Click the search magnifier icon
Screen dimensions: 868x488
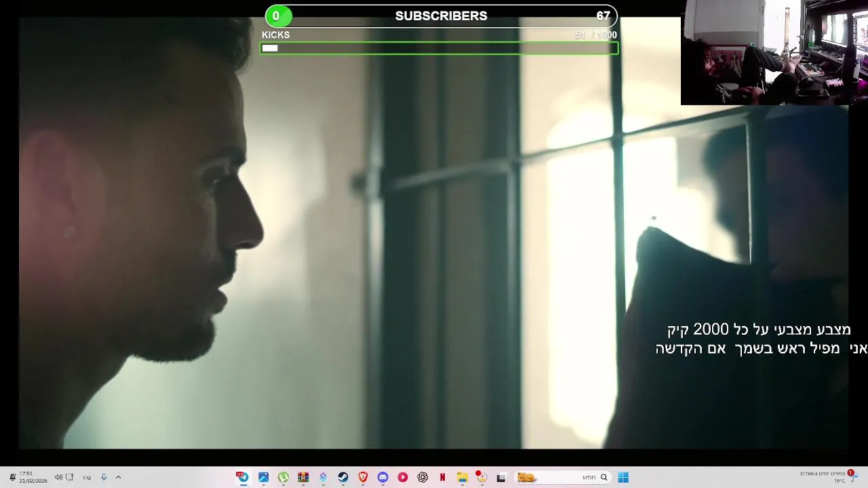(x=604, y=477)
